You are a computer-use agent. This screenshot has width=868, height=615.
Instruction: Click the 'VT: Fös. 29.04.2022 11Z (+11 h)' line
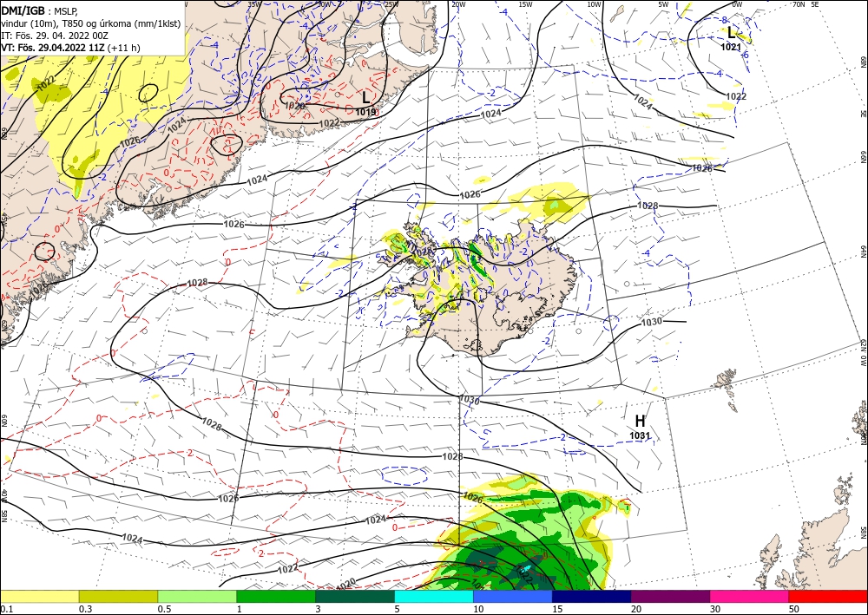[70, 48]
